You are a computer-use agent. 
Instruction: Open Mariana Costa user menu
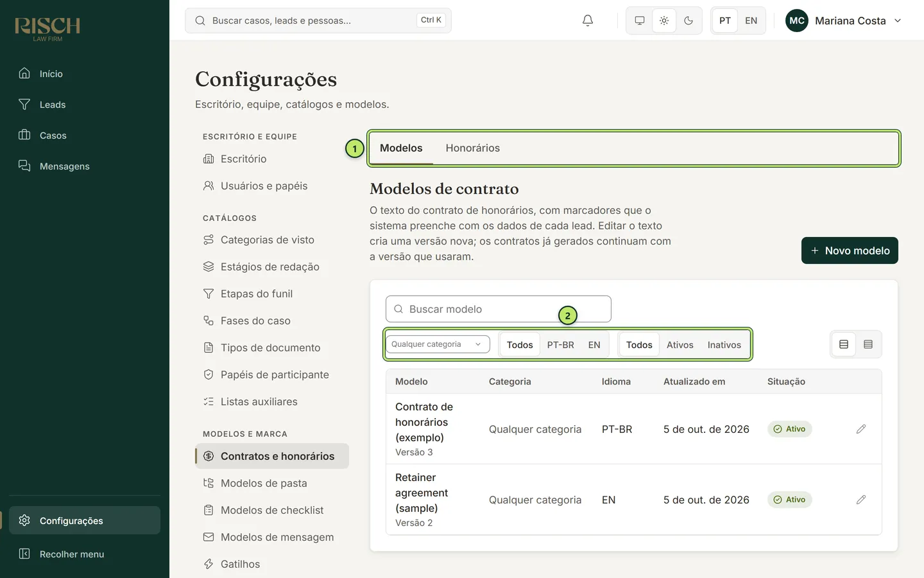pyautogui.click(x=844, y=21)
